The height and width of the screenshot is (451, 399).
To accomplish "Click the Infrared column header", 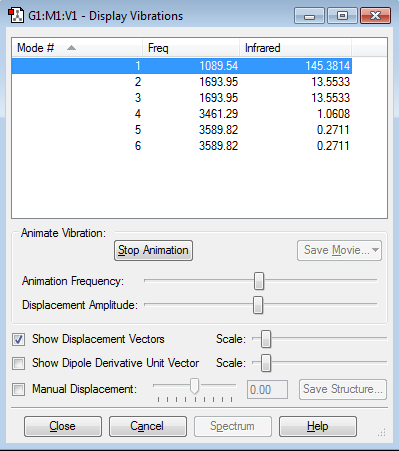I will 295,48.
